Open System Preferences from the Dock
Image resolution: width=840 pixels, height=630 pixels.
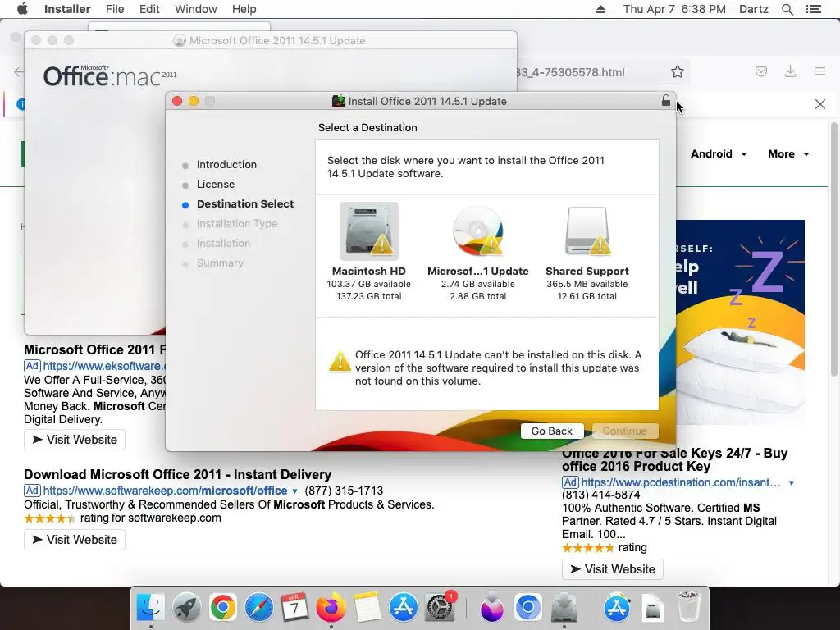tap(440, 607)
